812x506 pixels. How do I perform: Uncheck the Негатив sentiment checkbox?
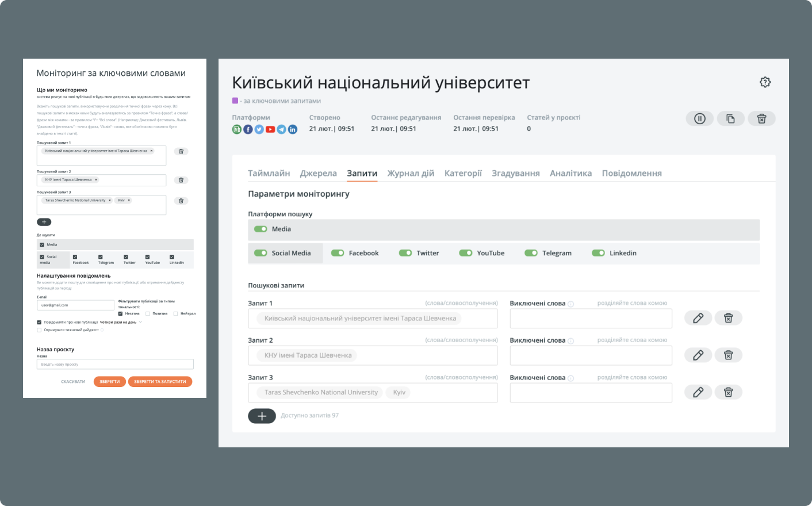pos(120,313)
